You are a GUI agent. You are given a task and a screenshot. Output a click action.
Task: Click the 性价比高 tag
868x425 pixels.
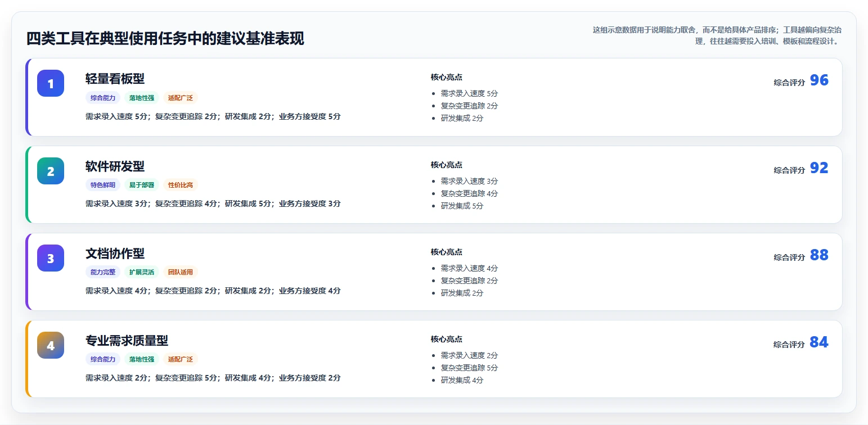coord(181,185)
